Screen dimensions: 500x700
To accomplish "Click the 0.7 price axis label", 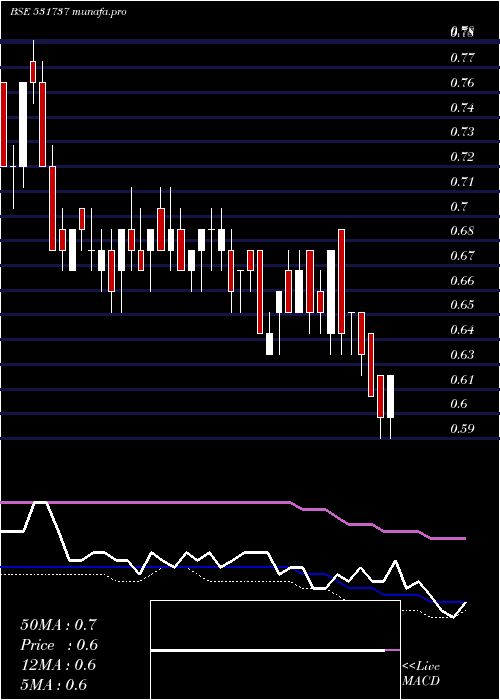I will coord(459,206).
